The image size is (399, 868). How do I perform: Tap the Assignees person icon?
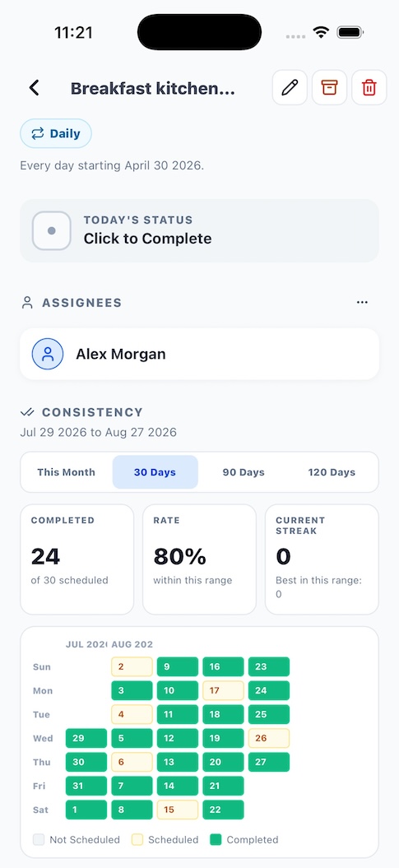(x=26, y=303)
